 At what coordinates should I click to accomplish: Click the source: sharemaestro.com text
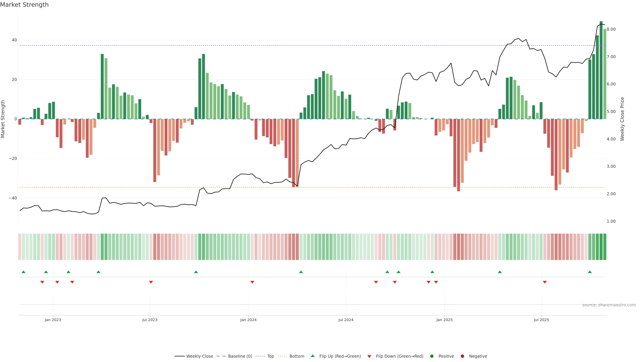pos(609,305)
